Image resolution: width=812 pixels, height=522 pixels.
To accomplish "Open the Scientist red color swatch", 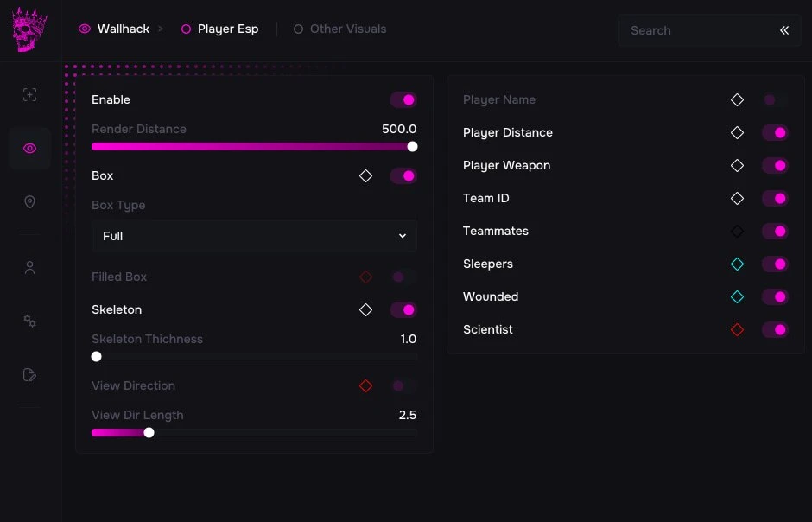I will point(737,330).
